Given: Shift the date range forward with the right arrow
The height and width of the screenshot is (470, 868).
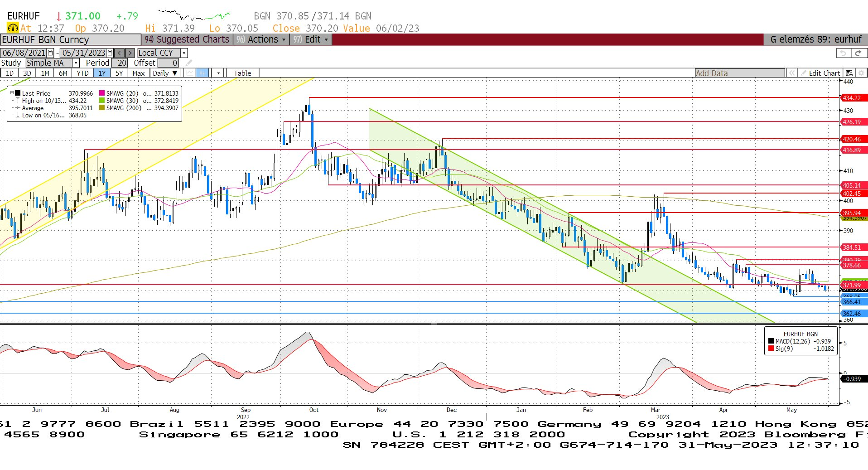Looking at the screenshot, I should 130,53.
